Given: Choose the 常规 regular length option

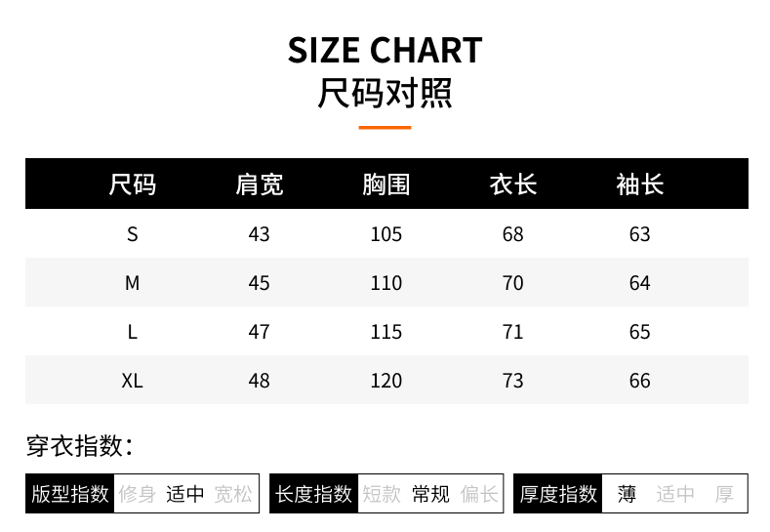Looking at the screenshot, I should (x=430, y=494).
